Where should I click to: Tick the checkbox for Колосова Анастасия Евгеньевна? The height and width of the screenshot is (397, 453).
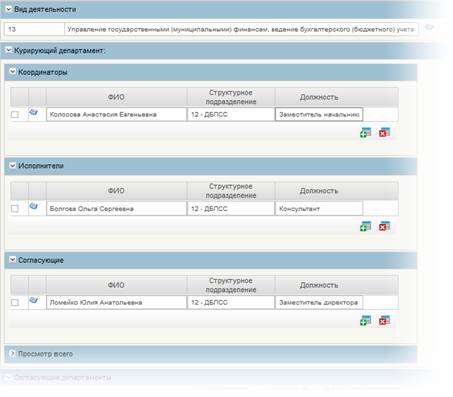(15, 115)
